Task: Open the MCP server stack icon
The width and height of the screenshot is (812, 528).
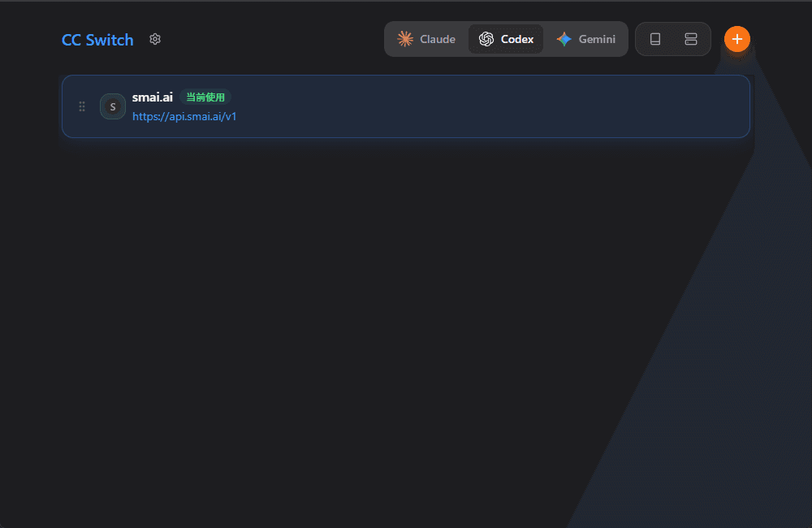Action: (x=691, y=39)
